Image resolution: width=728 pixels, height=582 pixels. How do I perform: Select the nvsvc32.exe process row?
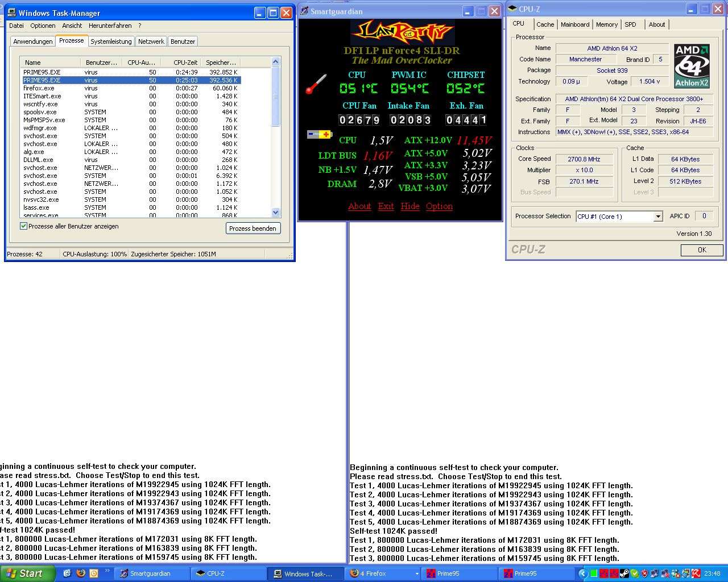(x=130, y=199)
